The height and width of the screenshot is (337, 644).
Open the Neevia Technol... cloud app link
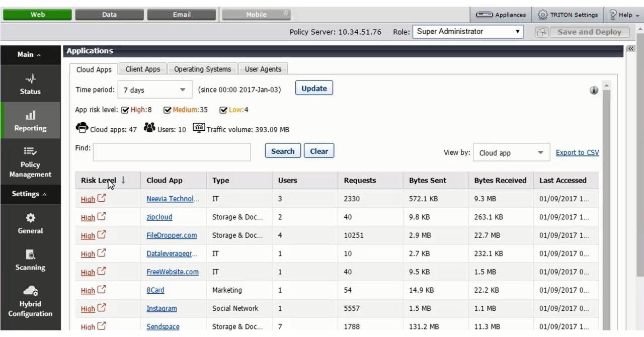click(x=173, y=199)
